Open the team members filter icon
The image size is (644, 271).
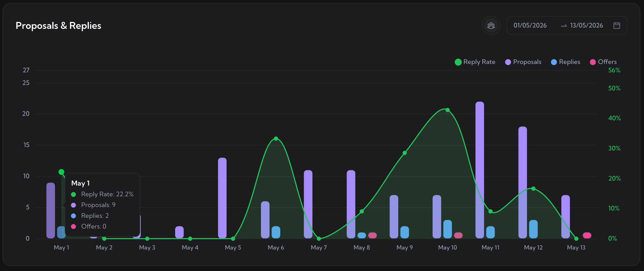[x=491, y=25]
